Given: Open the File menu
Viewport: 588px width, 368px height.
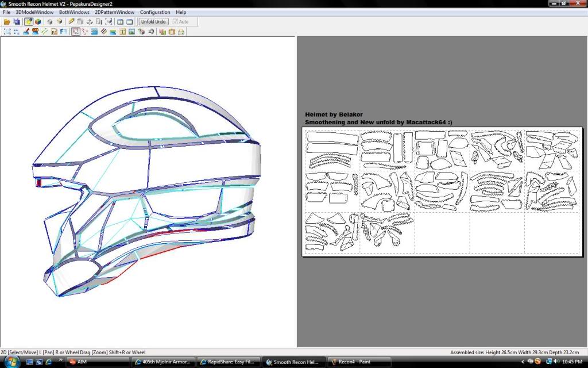Looking at the screenshot, I should pos(6,12).
